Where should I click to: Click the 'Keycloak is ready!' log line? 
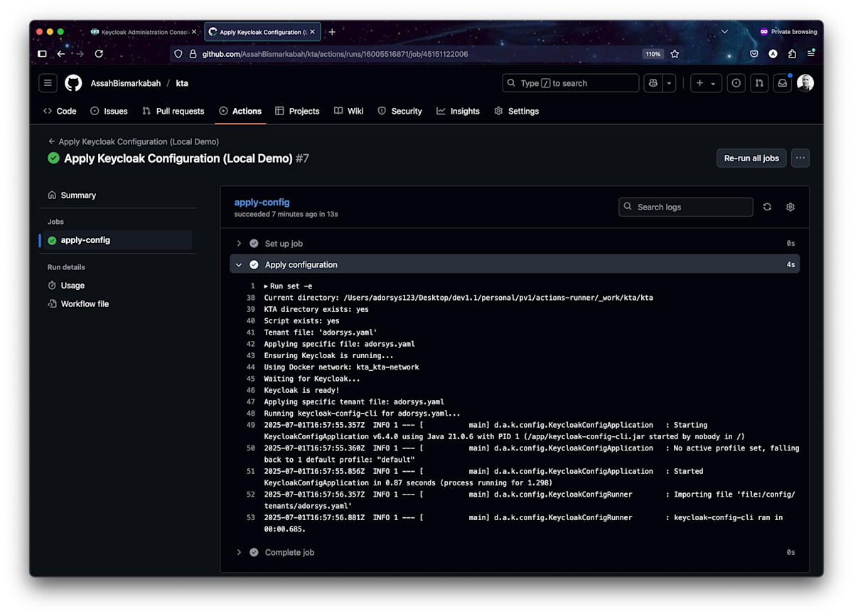301,390
